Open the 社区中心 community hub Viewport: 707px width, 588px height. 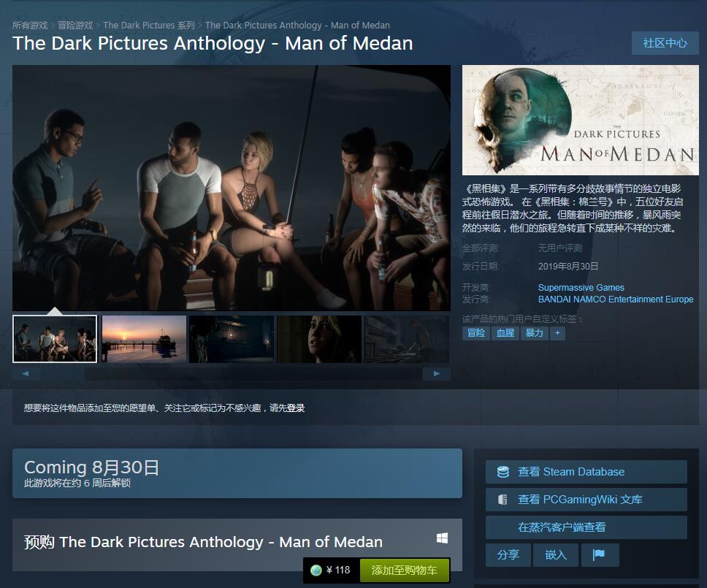click(665, 43)
